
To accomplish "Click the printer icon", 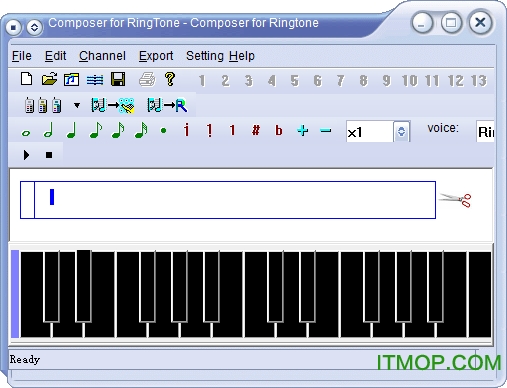I will [x=147, y=80].
